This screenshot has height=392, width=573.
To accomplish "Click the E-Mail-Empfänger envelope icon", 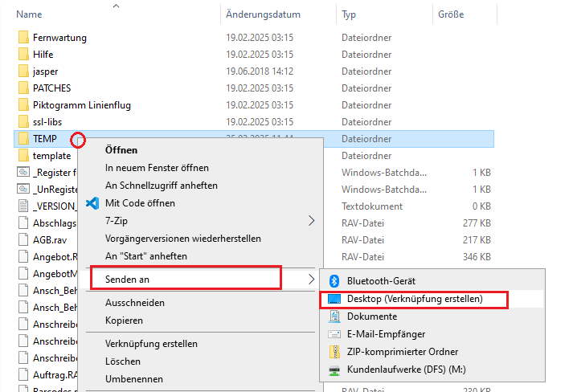I will pyautogui.click(x=334, y=334).
